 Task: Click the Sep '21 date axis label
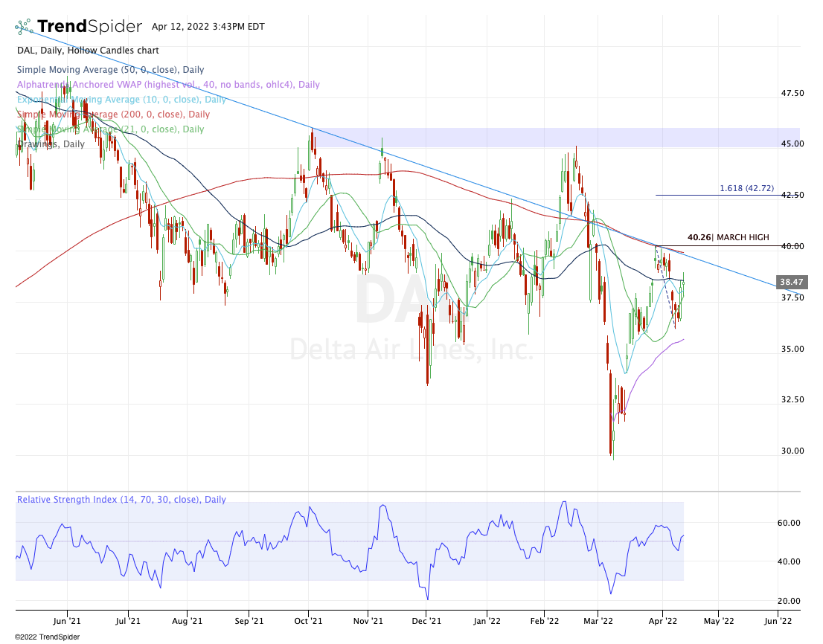[249, 622]
